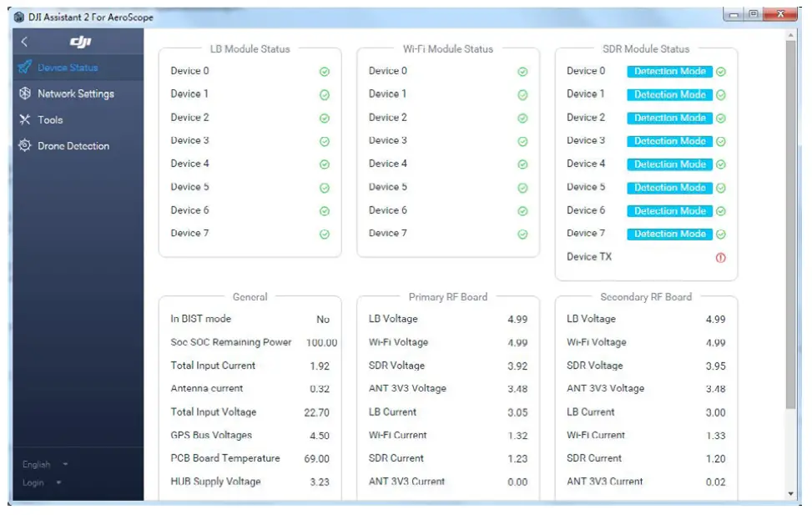Click Primary RF Board ANT 3V3 Voltage 3.48

tap(518, 389)
